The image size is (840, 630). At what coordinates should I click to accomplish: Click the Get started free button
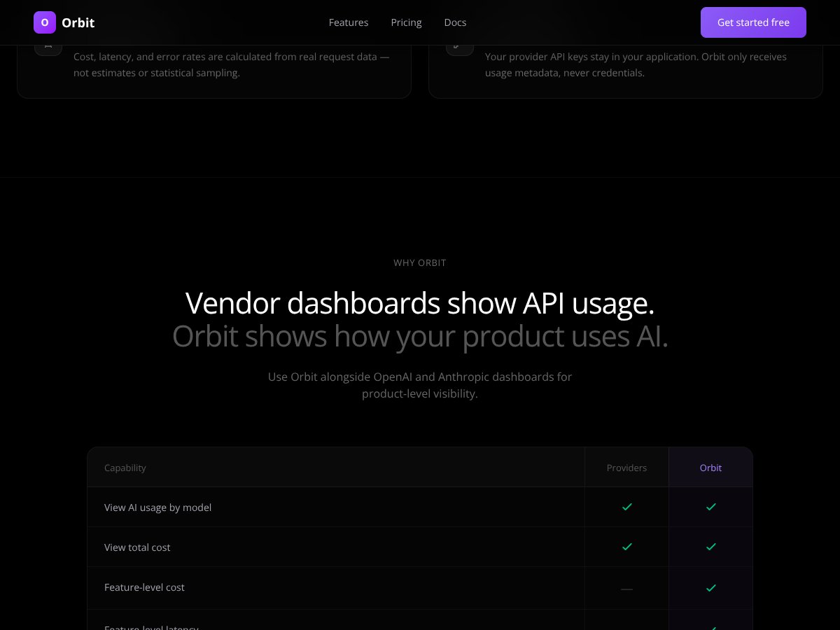tap(753, 22)
